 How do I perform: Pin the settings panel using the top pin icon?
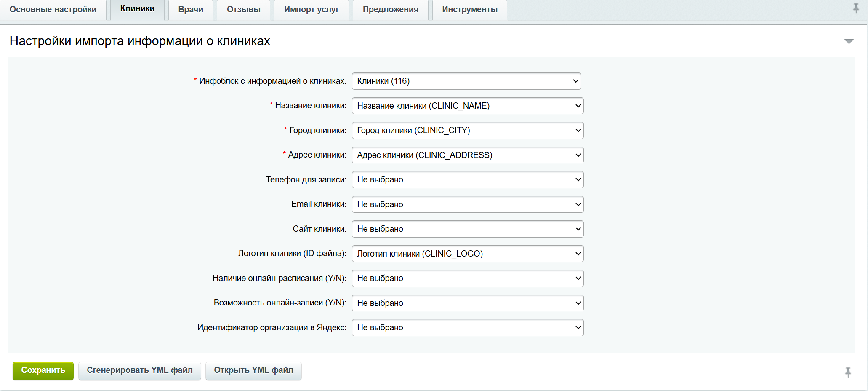[x=856, y=8]
